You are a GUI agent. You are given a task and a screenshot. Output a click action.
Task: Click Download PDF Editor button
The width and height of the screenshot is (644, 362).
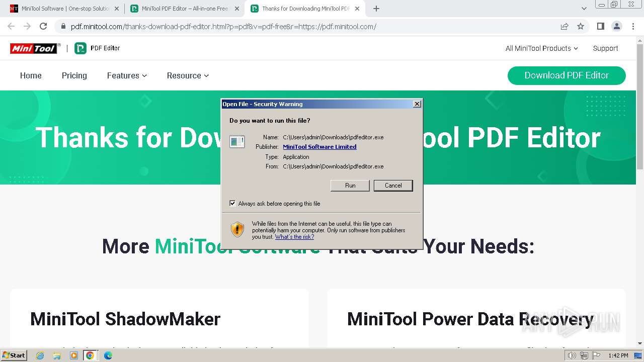click(x=567, y=75)
